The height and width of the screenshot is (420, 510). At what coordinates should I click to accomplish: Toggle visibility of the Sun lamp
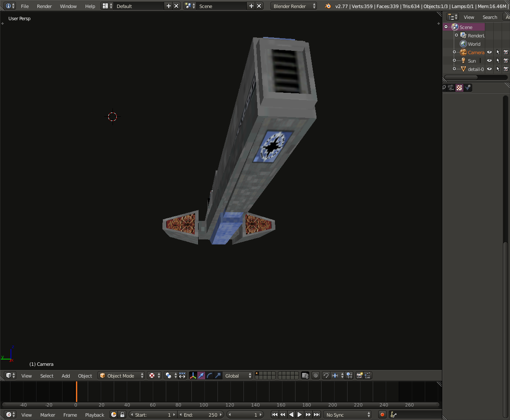[x=489, y=61]
